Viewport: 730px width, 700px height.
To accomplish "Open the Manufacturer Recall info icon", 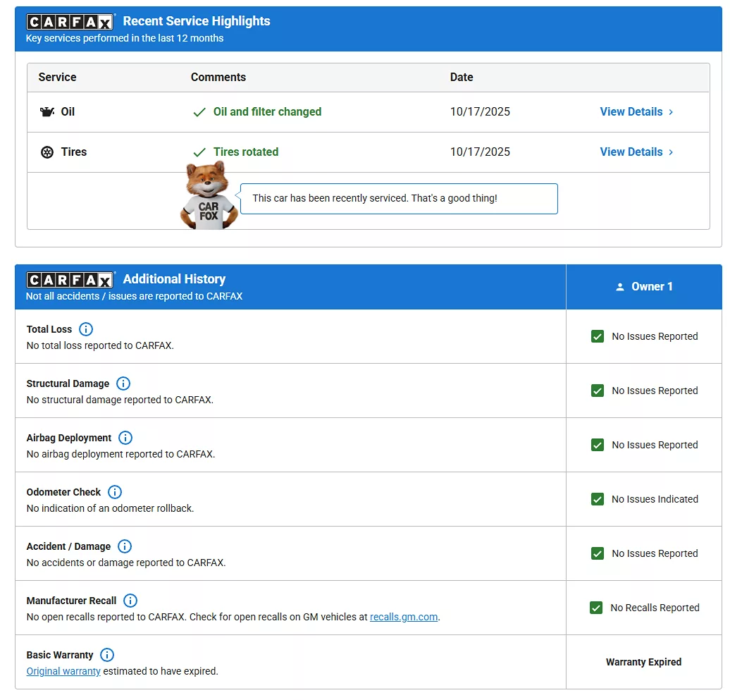I will click(130, 601).
